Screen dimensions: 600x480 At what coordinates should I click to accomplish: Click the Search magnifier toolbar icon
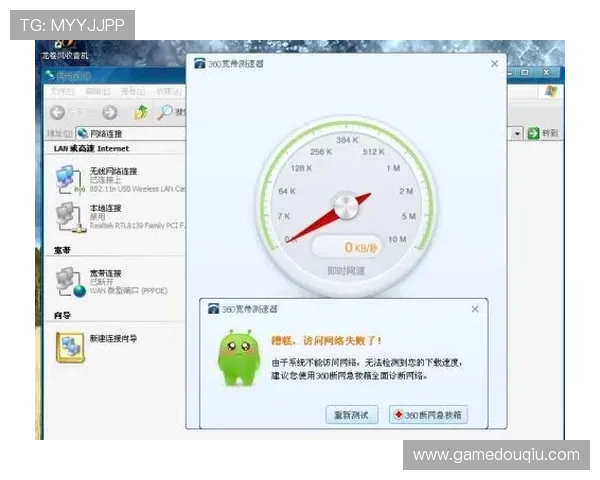pos(164,112)
